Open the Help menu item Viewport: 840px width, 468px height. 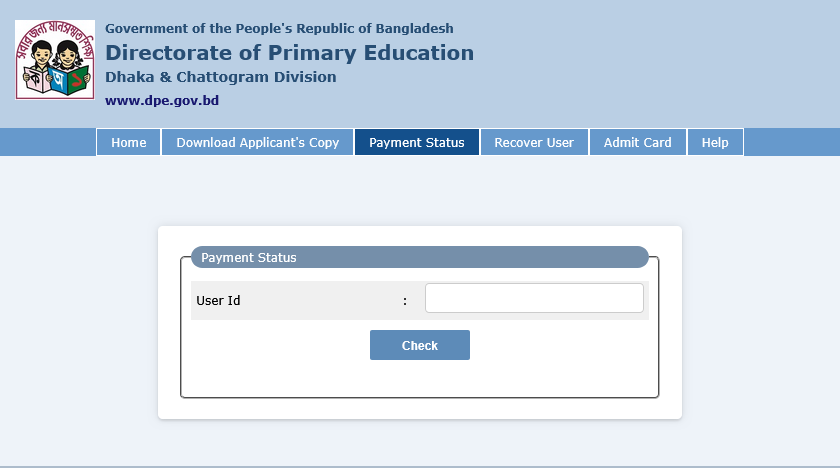[x=715, y=142]
